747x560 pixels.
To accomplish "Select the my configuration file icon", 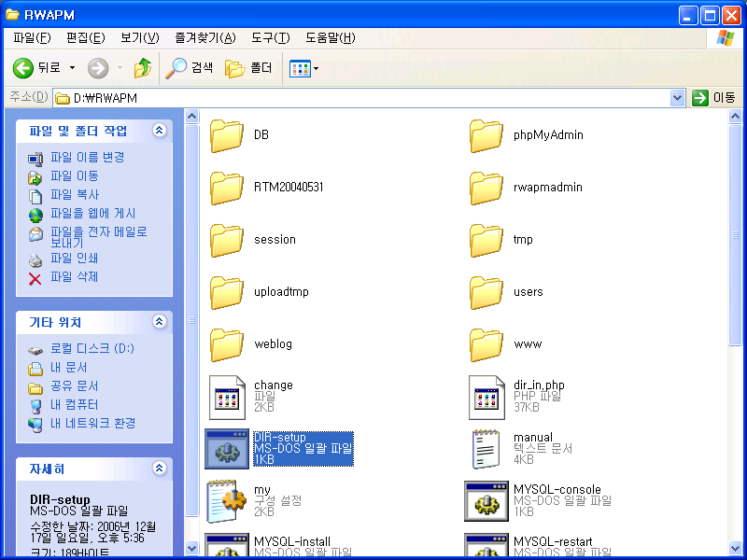I will pyautogui.click(x=227, y=501).
